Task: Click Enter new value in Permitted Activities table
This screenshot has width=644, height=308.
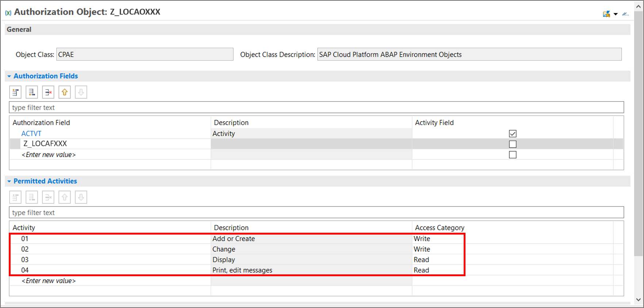Action: click(49, 281)
